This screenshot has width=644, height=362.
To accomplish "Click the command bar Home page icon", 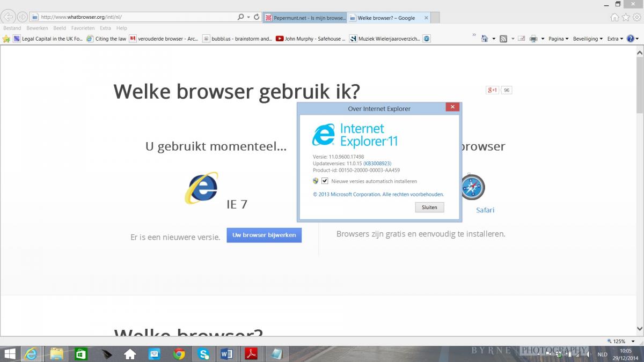I will [x=485, y=39].
